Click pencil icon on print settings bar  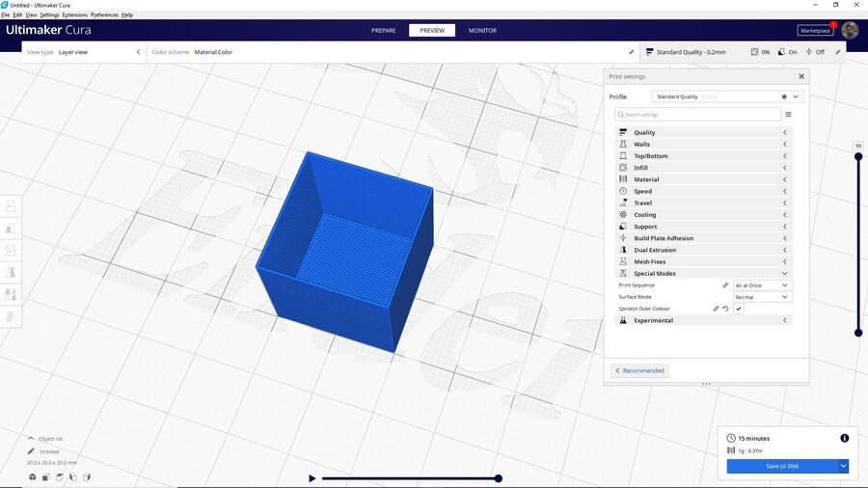click(x=838, y=52)
